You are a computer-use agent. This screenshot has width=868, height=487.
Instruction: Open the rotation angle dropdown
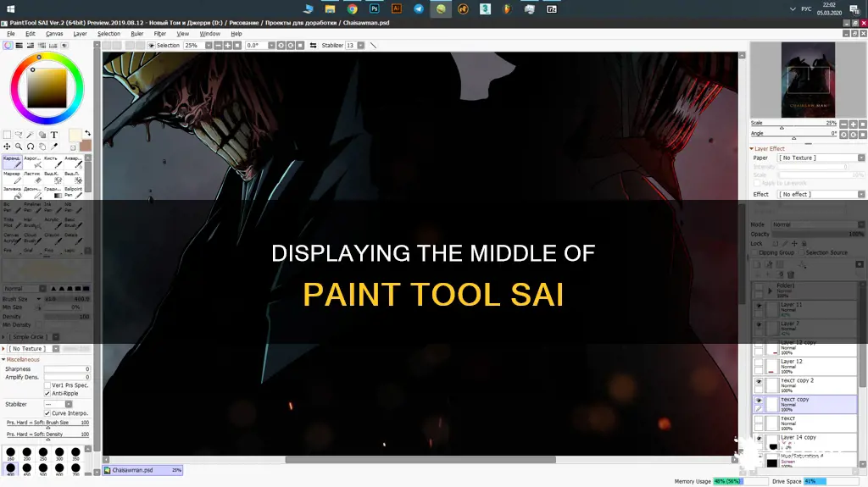[x=271, y=46]
